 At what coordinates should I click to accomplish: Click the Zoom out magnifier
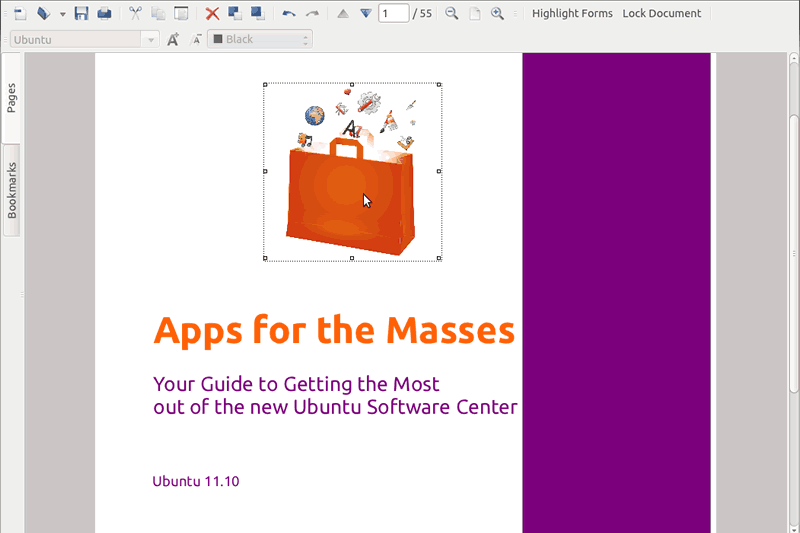(452, 14)
